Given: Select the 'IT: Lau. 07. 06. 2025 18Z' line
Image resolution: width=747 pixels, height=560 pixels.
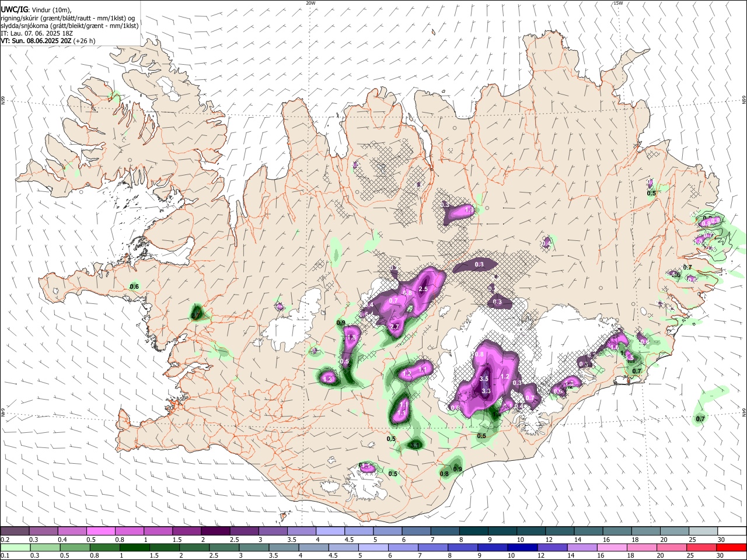Looking at the screenshot, I should coord(37,33).
